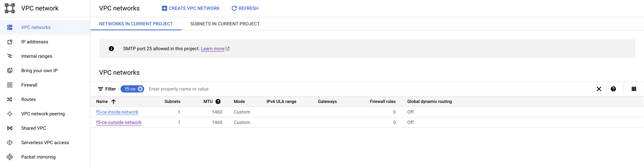Switch to Subnets in Current Project tab
The width and height of the screenshot is (644, 167).
(x=225, y=24)
